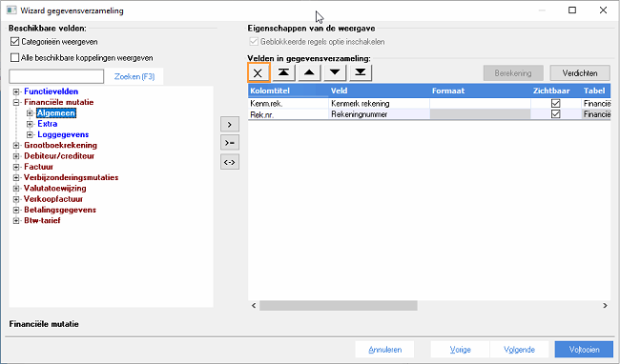Select the Rek.nr. column title cell

(x=289, y=114)
